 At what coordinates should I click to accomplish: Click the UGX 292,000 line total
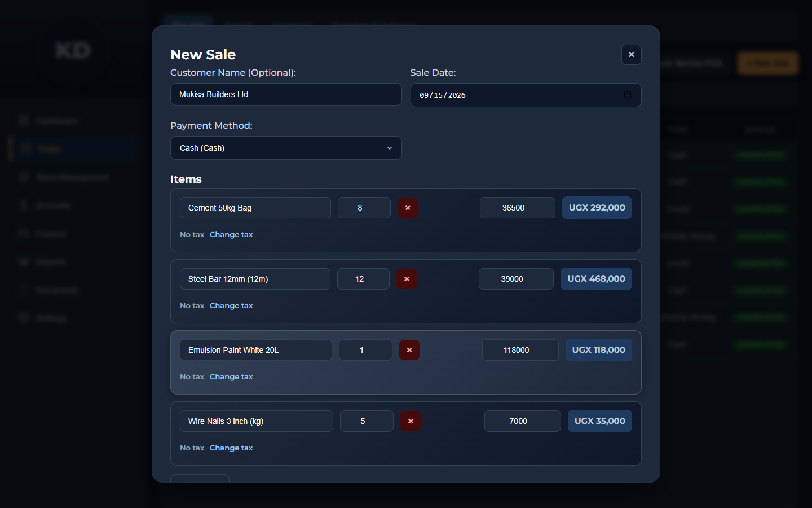(597, 208)
